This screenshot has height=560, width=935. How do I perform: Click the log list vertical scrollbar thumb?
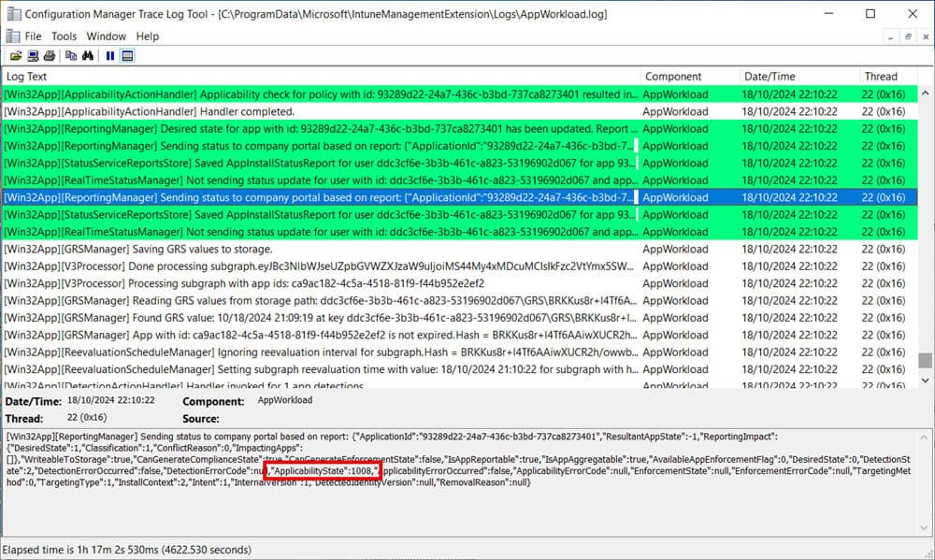(925, 360)
